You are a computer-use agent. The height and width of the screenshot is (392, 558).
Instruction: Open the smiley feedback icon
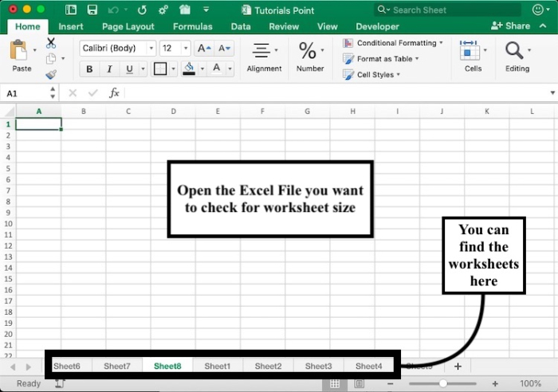[537, 10]
